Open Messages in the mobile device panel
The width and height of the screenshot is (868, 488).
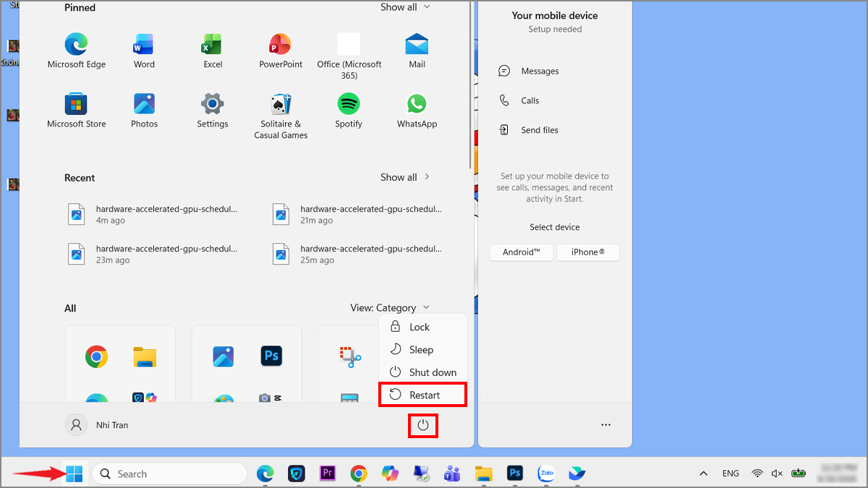click(529, 71)
